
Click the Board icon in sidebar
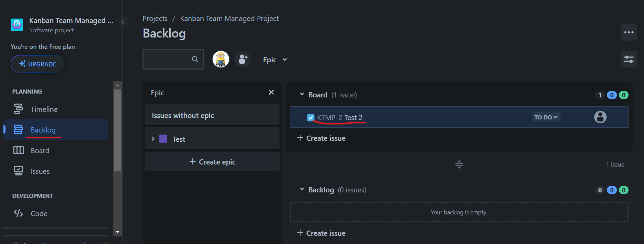tap(18, 150)
